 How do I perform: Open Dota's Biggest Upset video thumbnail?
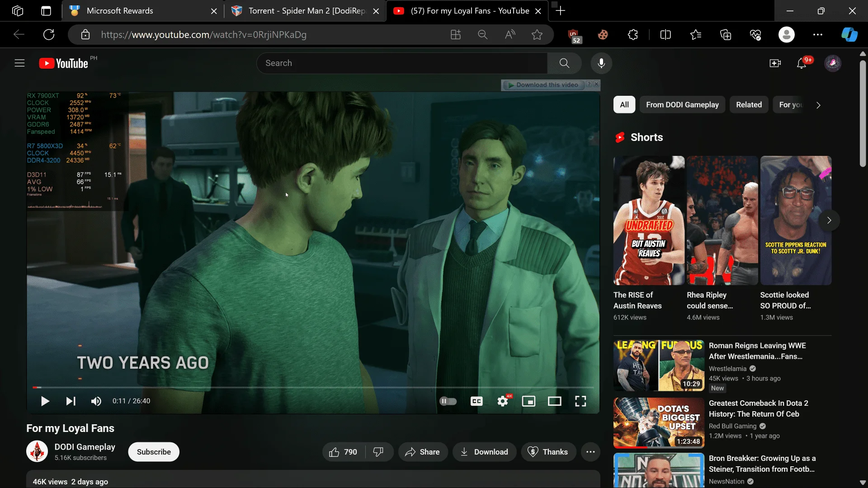[x=659, y=423]
